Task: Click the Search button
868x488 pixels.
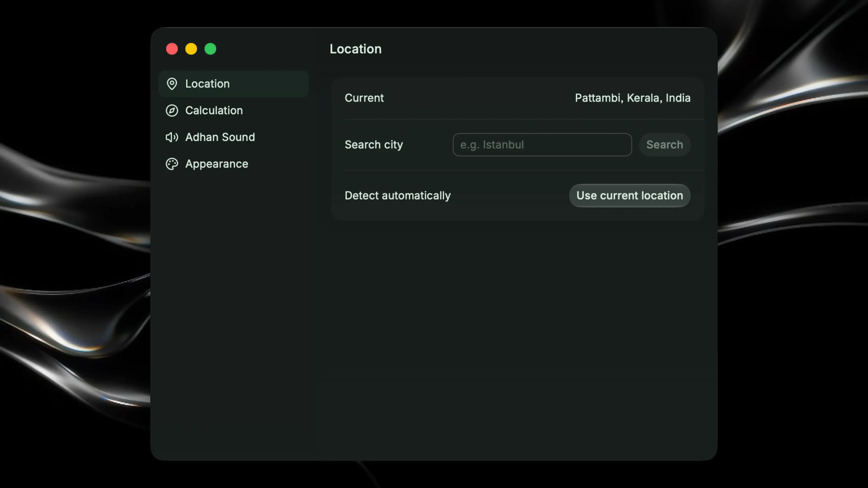Action: pos(665,145)
